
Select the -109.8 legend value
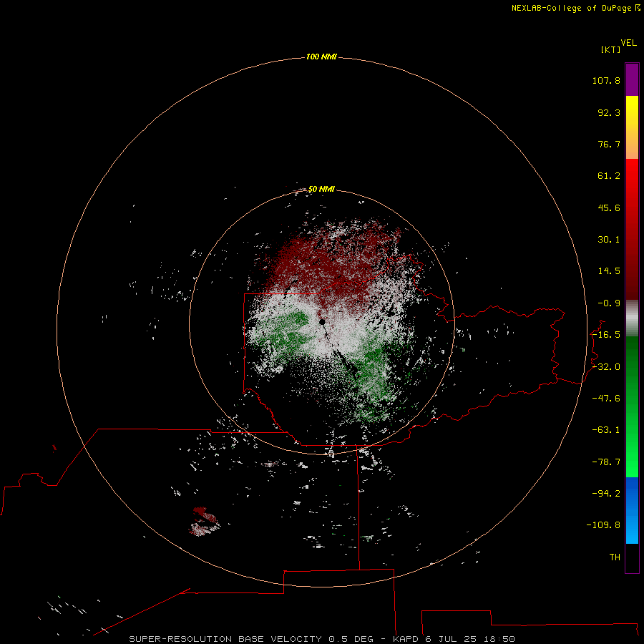coord(603,525)
